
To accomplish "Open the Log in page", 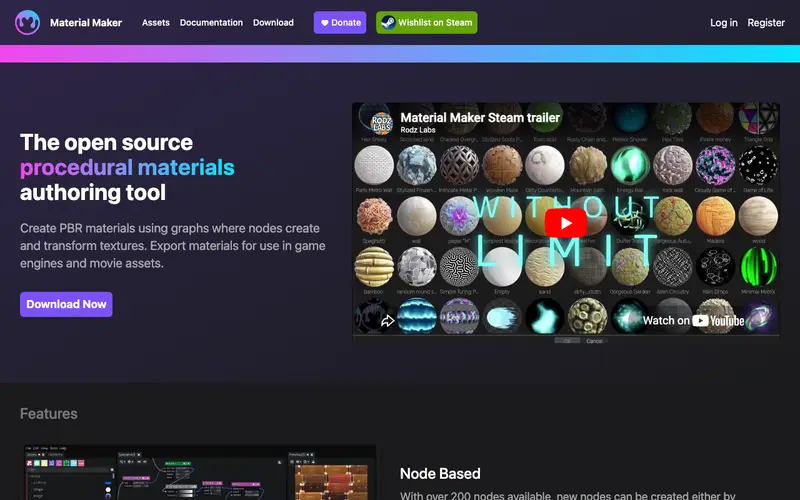I will click(x=723, y=22).
